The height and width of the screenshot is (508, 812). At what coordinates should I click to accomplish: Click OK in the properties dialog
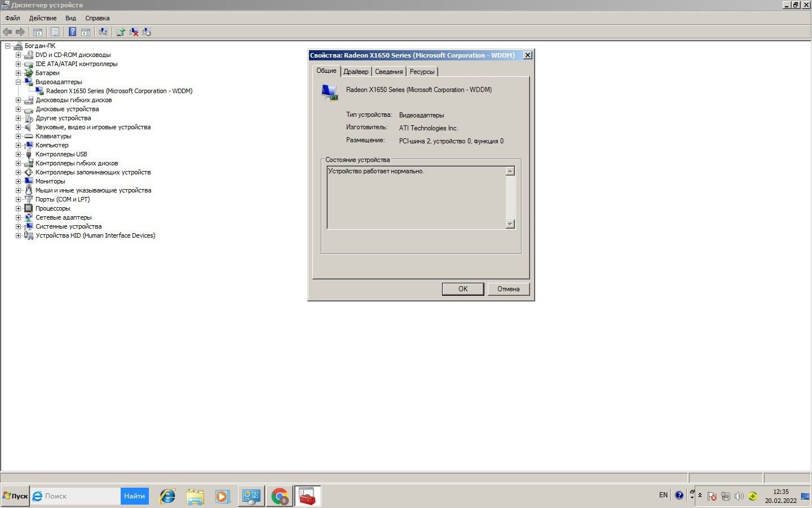click(x=463, y=289)
